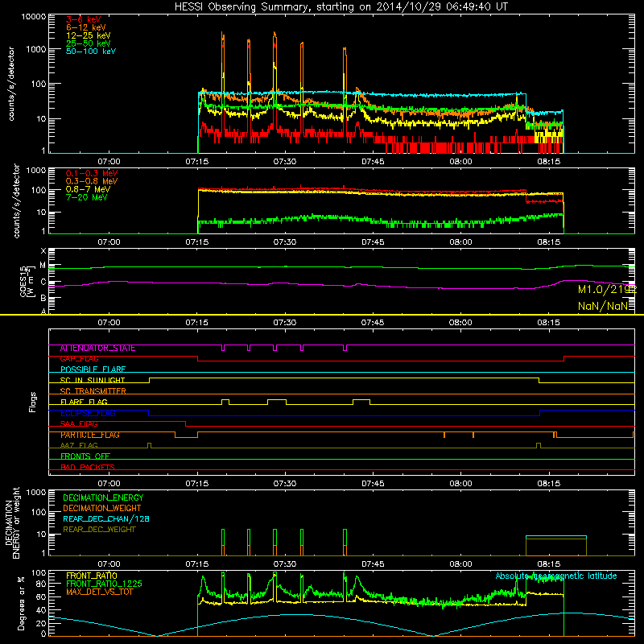Click the 'AAZ_FLAG' flag label
This screenshot has width=644, height=644.
pyautogui.click(x=79, y=446)
